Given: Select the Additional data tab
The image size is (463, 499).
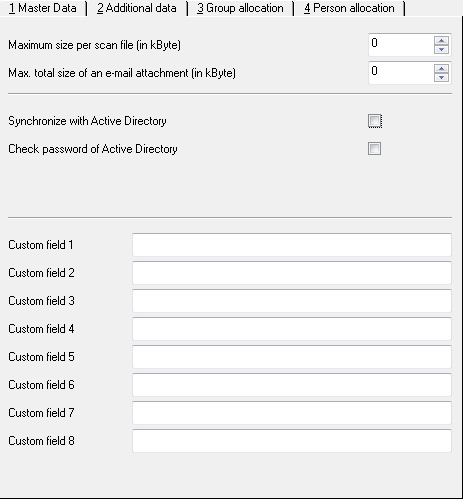Looking at the screenshot, I should point(137,8).
